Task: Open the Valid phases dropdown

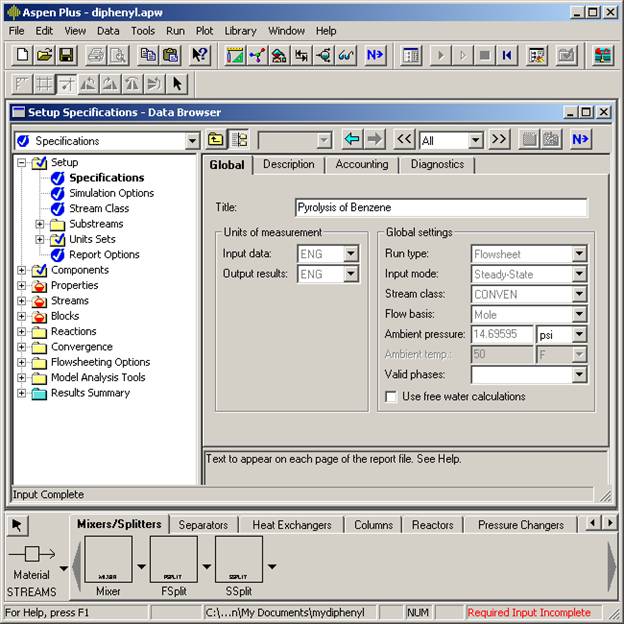Action: coord(579,375)
